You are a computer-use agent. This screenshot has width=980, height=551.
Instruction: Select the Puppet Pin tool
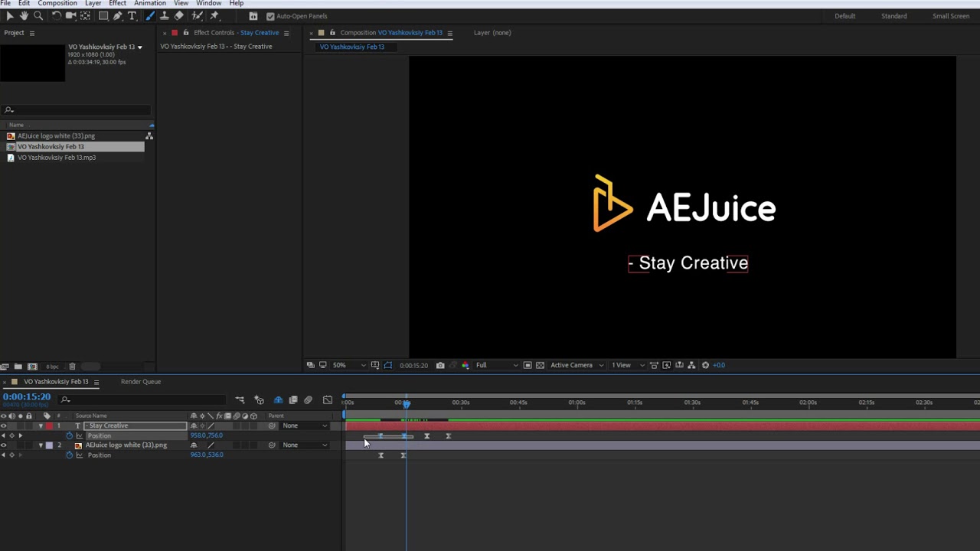coord(214,15)
